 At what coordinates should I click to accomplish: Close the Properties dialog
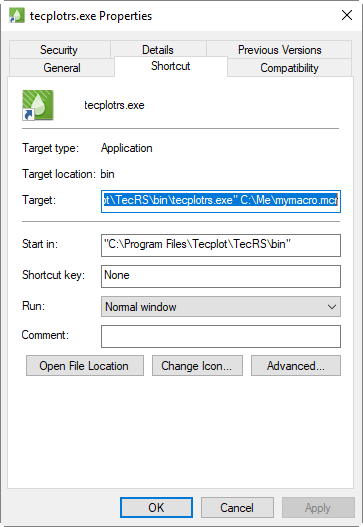pyautogui.click(x=347, y=15)
